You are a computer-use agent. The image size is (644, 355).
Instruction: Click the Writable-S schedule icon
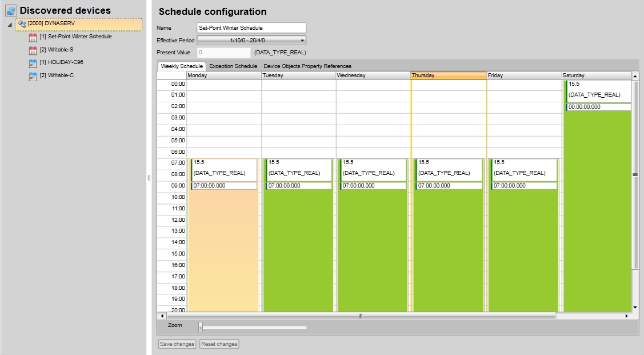(33, 50)
